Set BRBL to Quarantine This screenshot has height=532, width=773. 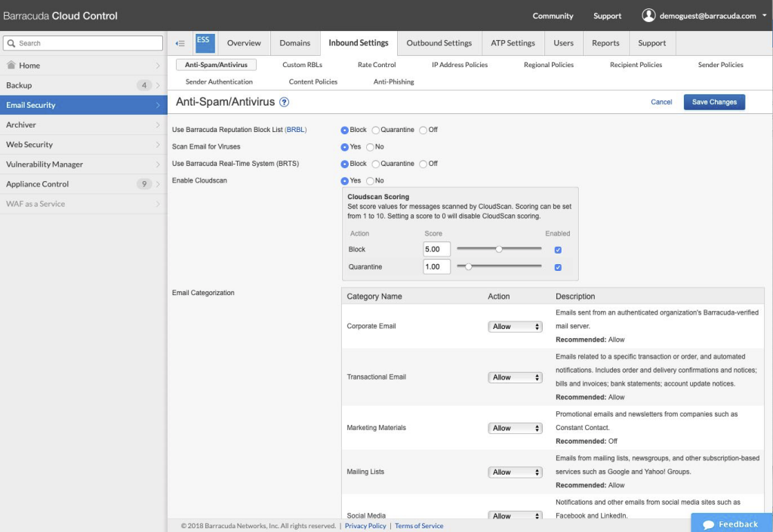pyautogui.click(x=376, y=130)
